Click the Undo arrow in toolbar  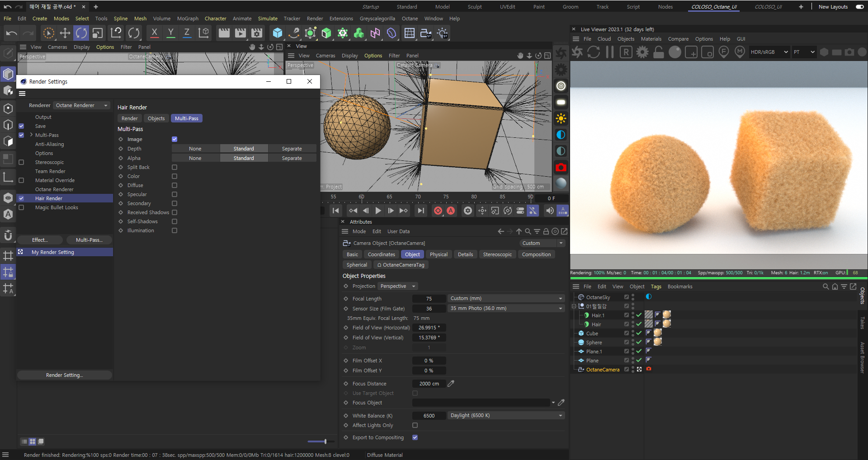(12, 33)
